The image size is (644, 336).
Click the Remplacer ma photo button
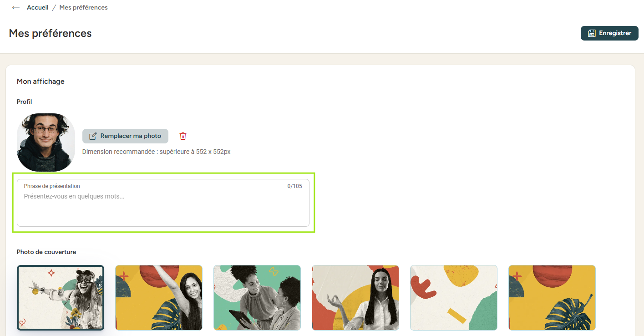pos(125,136)
